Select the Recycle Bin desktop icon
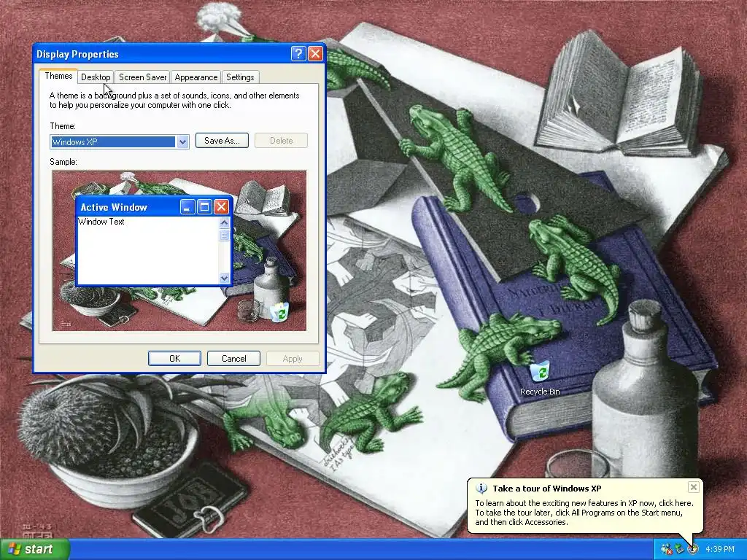This screenshot has width=747, height=560. 540,378
